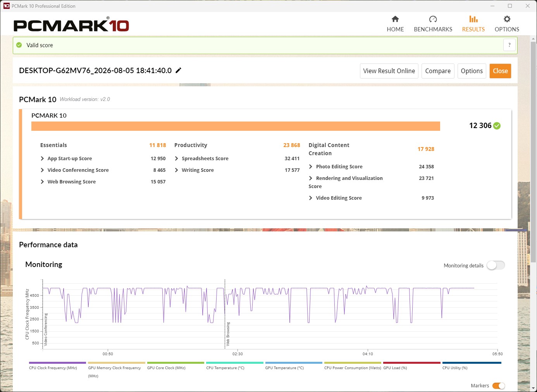The height and width of the screenshot is (392, 537).
Task: Toggle the Monitoring details switch
Action: coord(496,265)
